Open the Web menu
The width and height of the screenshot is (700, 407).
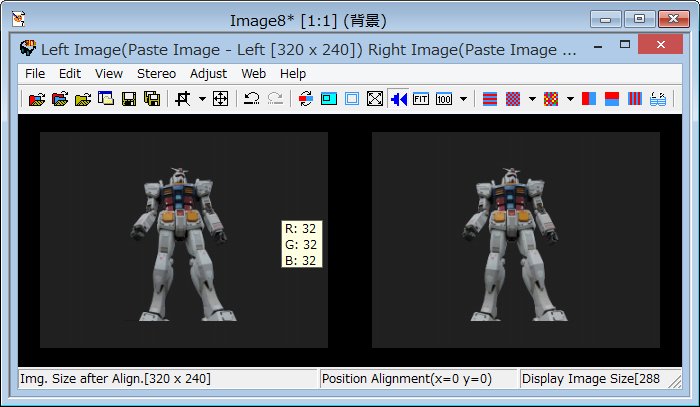pos(254,74)
